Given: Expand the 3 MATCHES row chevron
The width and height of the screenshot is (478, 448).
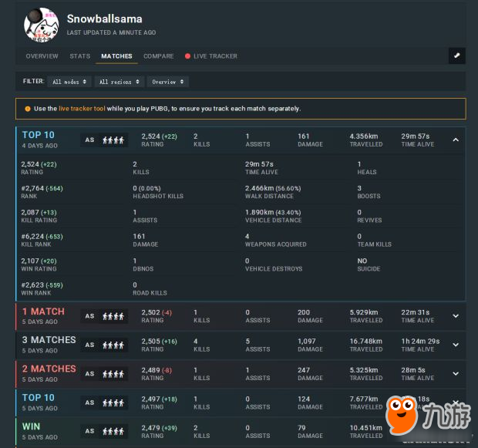Looking at the screenshot, I should 456,345.
